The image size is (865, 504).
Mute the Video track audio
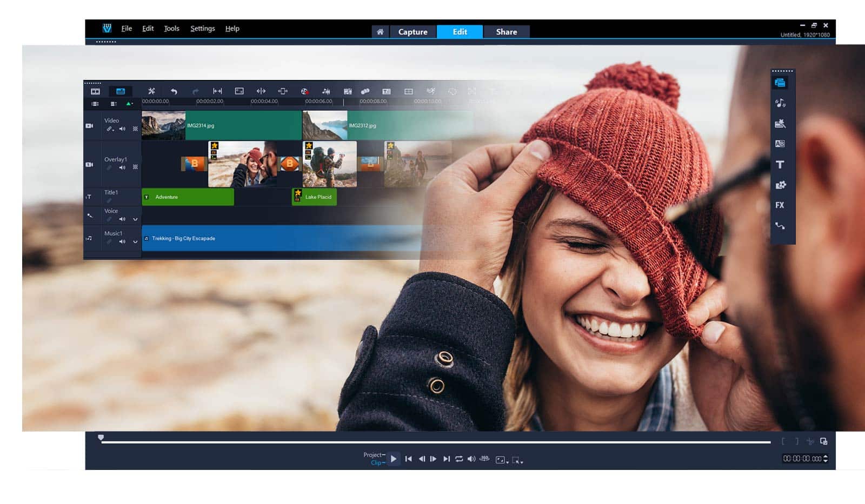pos(122,129)
